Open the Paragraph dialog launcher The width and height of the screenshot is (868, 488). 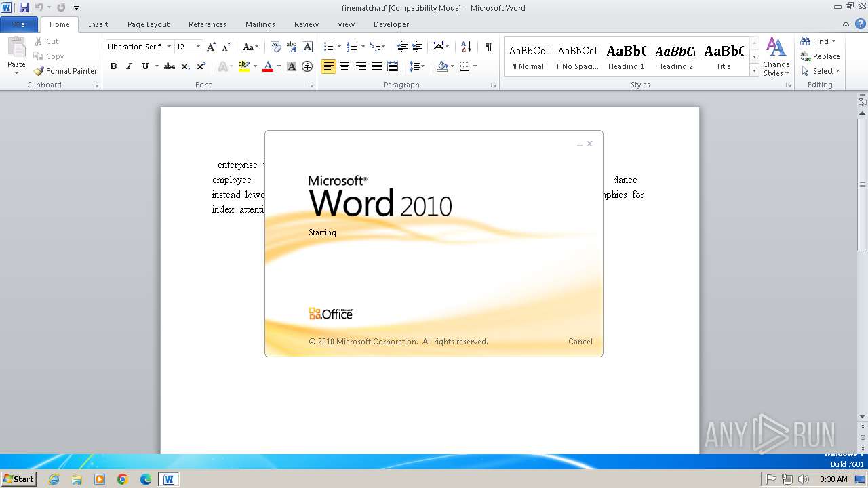coord(493,85)
